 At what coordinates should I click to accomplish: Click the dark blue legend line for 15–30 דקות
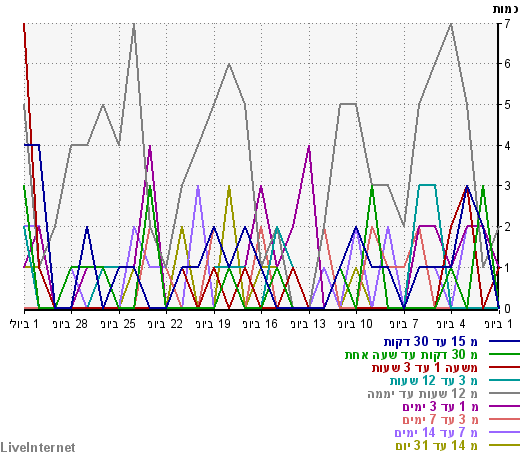[504, 341]
